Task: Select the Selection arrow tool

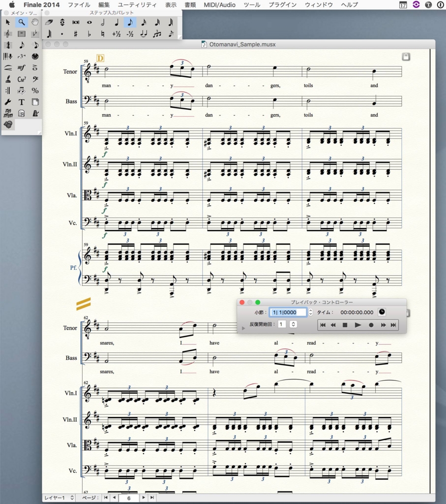Action: pos(8,22)
